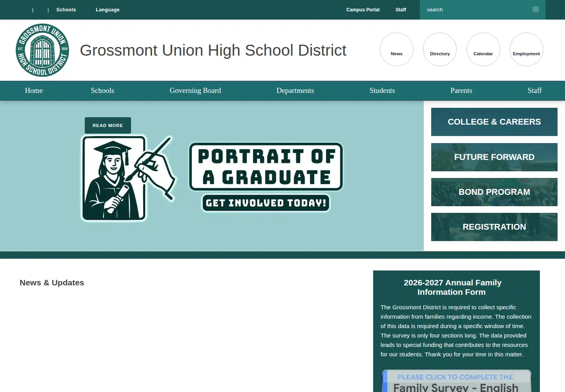The height and width of the screenshot is (392, 565).
Task: Click the Get Involved Today banner label
Action: [266, 203]
